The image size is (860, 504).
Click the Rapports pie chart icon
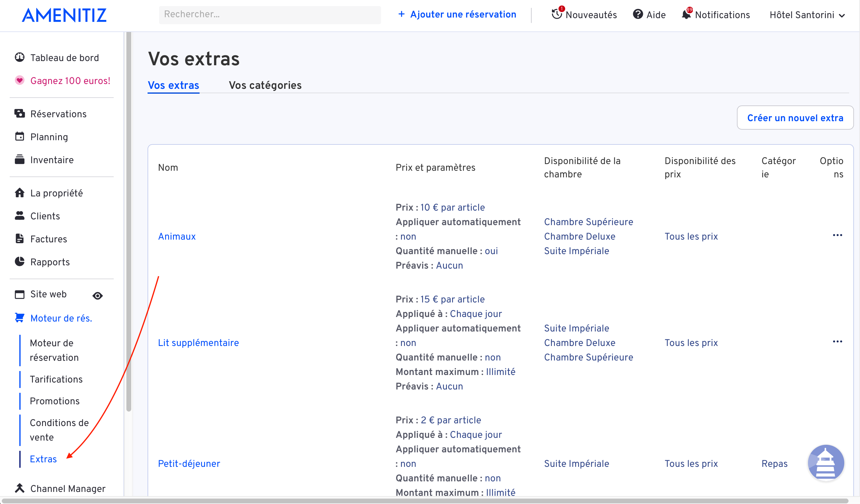[19, 262]
